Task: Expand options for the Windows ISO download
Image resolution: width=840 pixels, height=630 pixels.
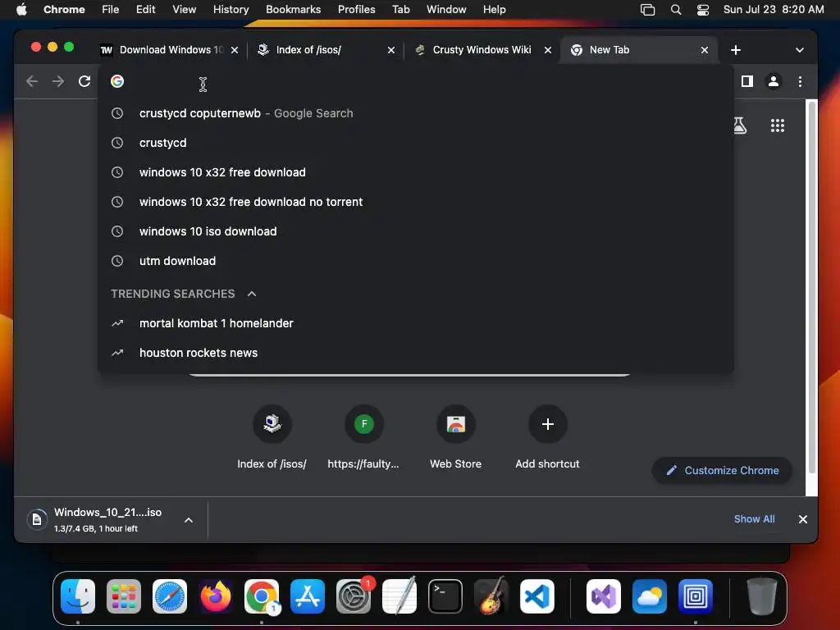Action: coord(189,519)
